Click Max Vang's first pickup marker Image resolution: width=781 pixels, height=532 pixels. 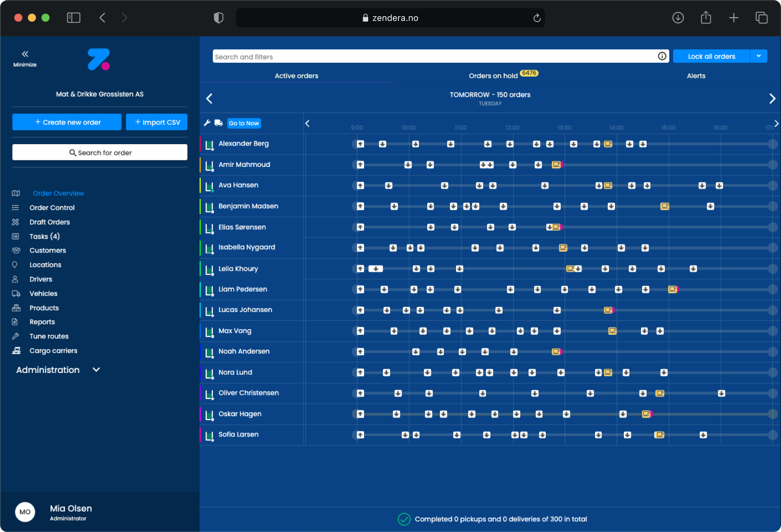pyautogui.click(x=360, y=331)
